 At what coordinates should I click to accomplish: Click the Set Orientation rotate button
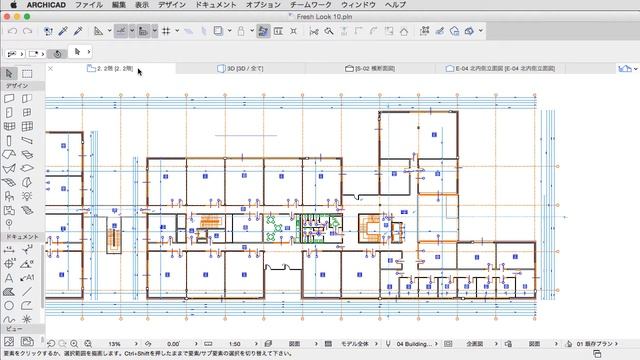pyautogui.click(x=58, y=53)
